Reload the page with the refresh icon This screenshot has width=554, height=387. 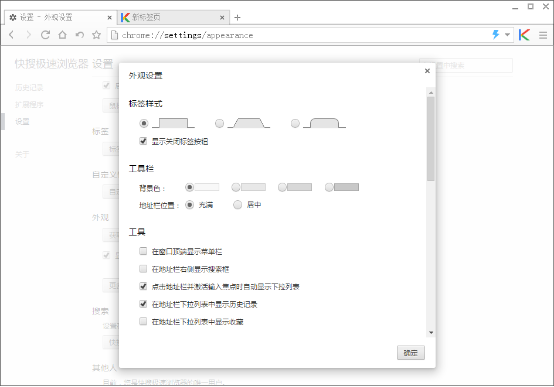(x=45, y=35)
